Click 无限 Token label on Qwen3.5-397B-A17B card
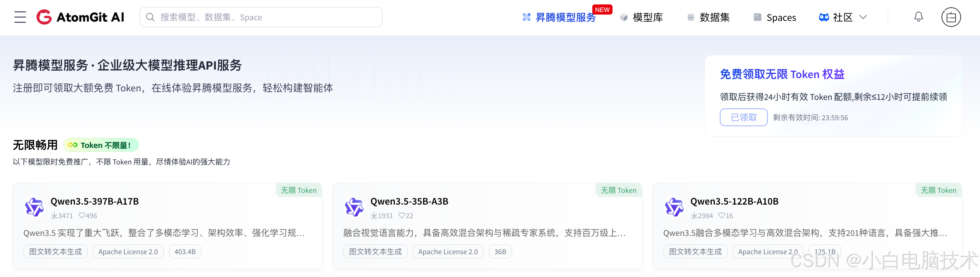This screenshot has height=277, width=980. coord(299,190)
